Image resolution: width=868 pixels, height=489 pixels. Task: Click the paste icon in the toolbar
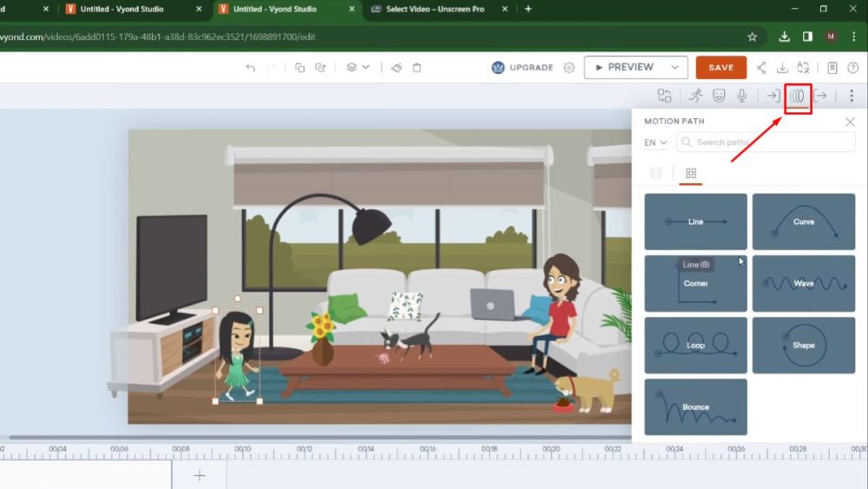click(x=320, y=68)
